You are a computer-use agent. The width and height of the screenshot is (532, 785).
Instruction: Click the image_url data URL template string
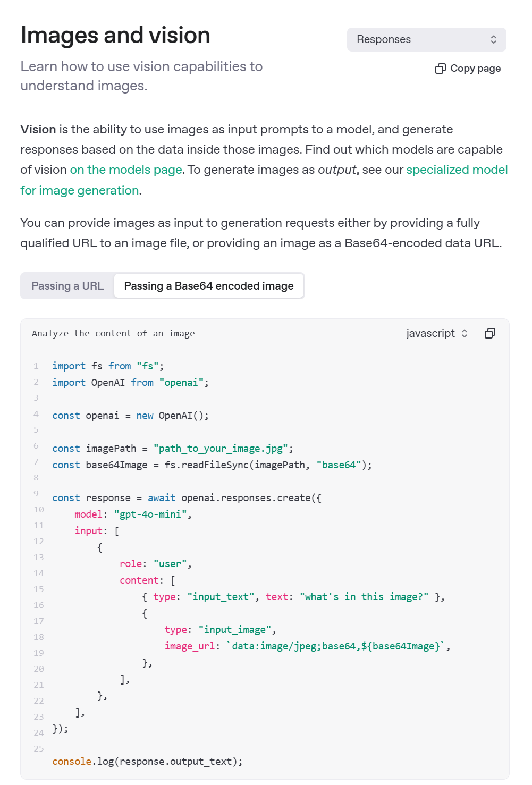click(336, 646)
